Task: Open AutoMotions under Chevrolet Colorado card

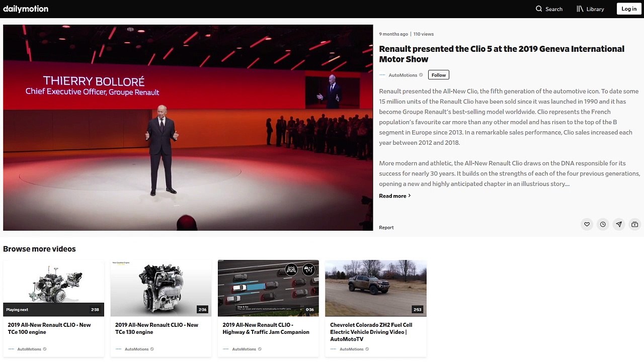Action: coord(351,349)
